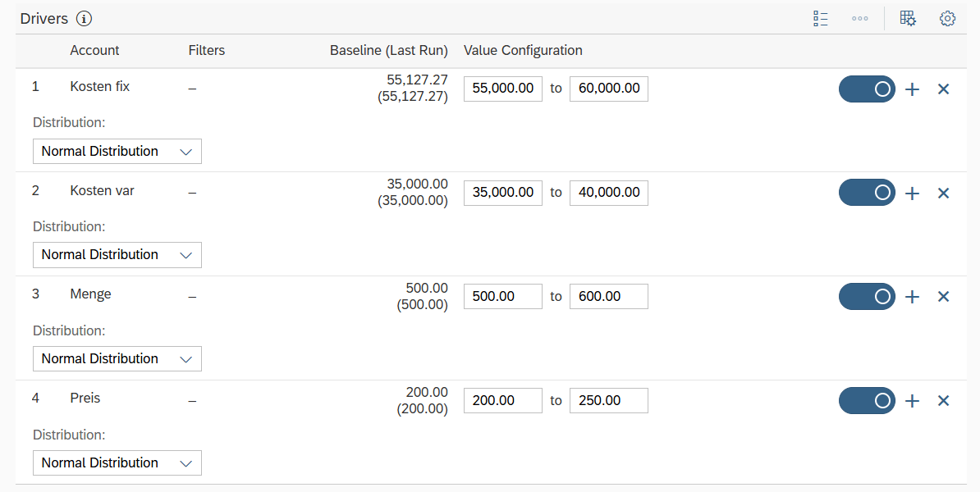Image resolution: width=980 pixels, height=492 pixels.
Task: Toggle the Kosten var driver switch
Action: click(x=867, y=193)
